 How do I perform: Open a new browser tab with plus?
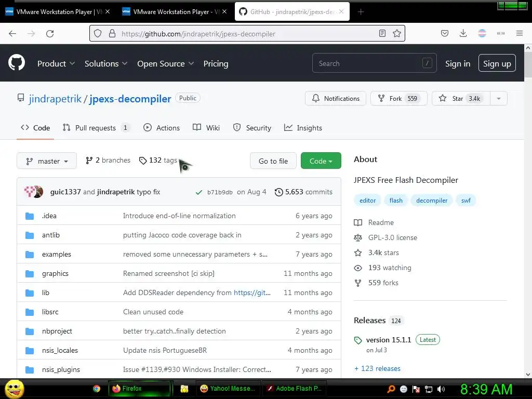click(361, 12)
